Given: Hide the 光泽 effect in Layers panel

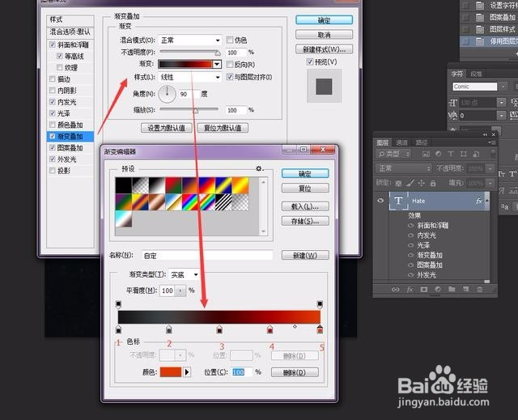Looking at the screenshot, I should [x=410, y=245].
